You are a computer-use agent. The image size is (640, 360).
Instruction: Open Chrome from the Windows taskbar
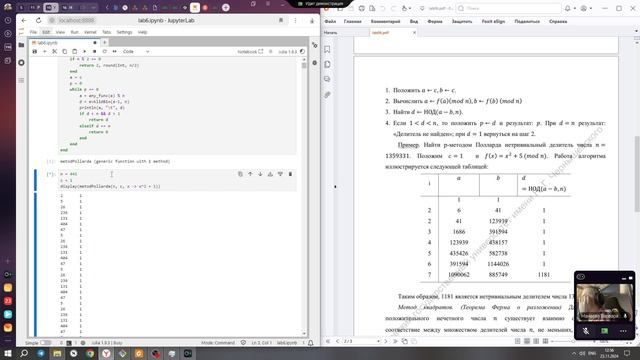[90, 353]
